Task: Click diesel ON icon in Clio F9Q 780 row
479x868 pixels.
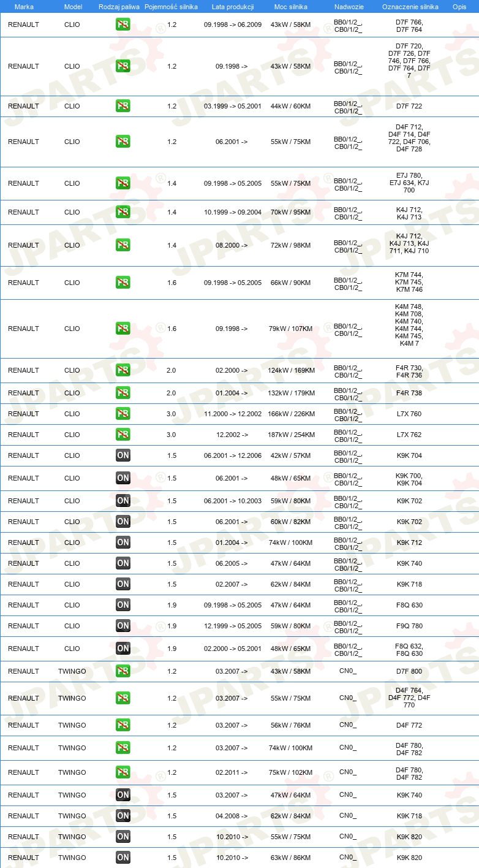Action: pos(123,626)
